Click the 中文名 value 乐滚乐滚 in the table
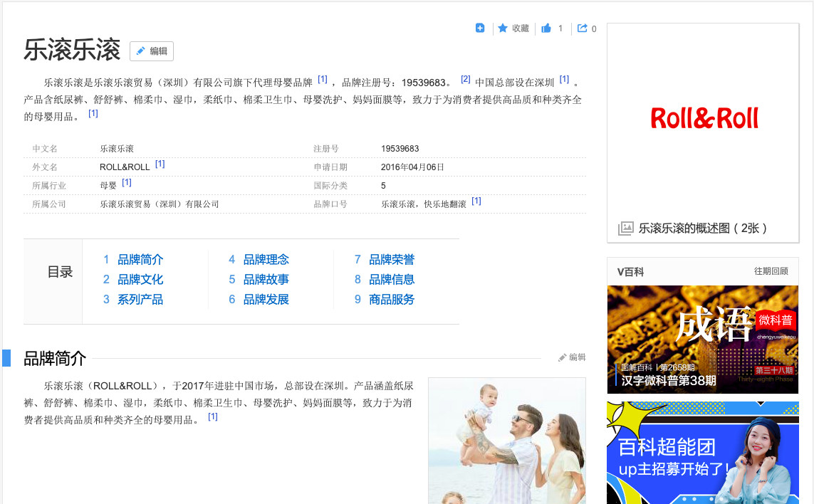 click(x=117, y=149)
